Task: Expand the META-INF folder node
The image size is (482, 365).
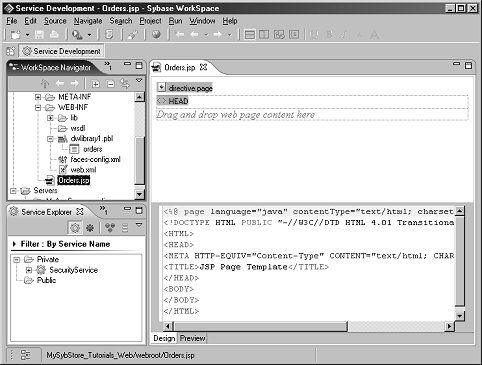Action: (x=38, y=97)
